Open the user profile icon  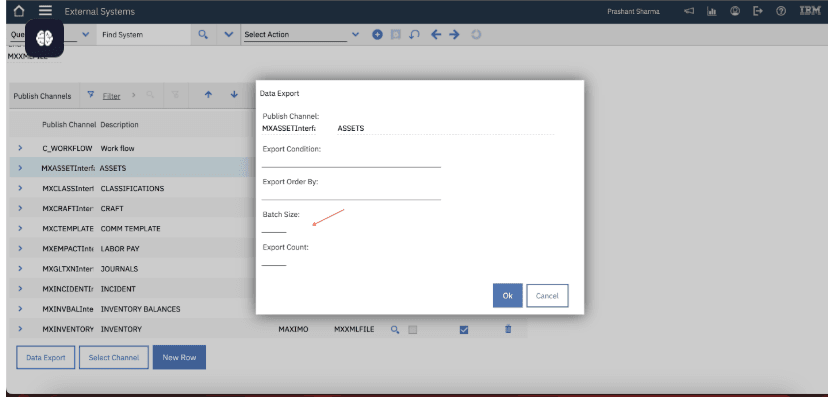pyautogui.click(x=735, y=11)
